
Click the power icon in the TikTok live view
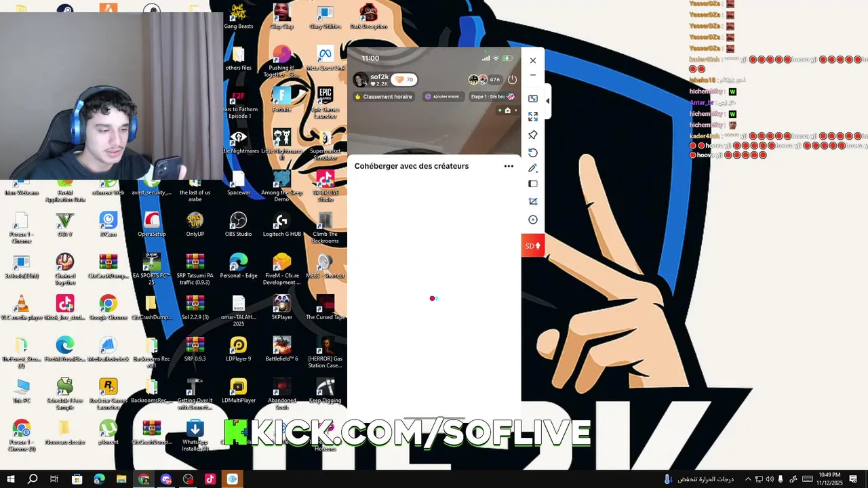[x=512, y=79]
